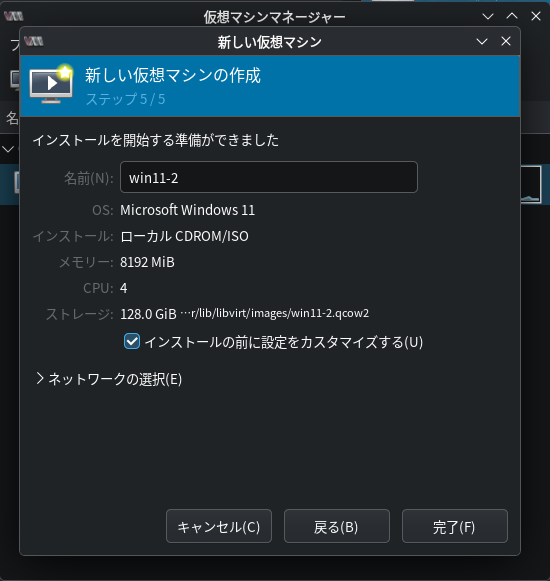Minimize the 新しい仮想マシン dialog
550x581 pixels.
482,41
